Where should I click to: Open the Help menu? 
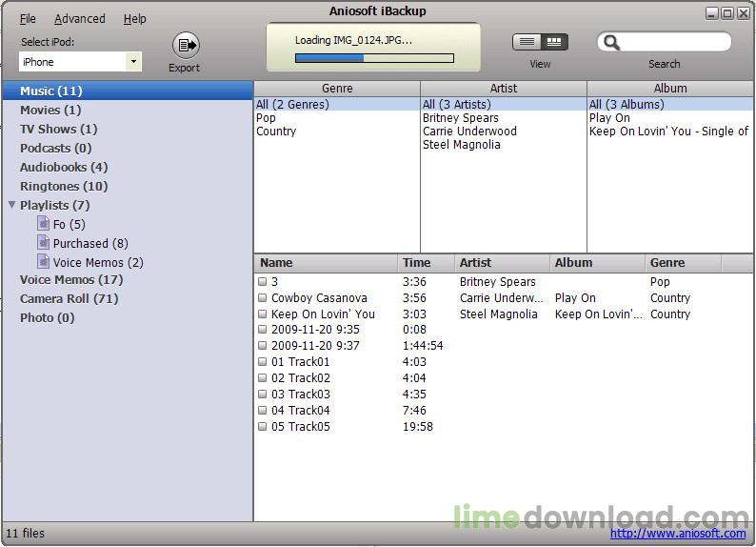pos(134,19)
